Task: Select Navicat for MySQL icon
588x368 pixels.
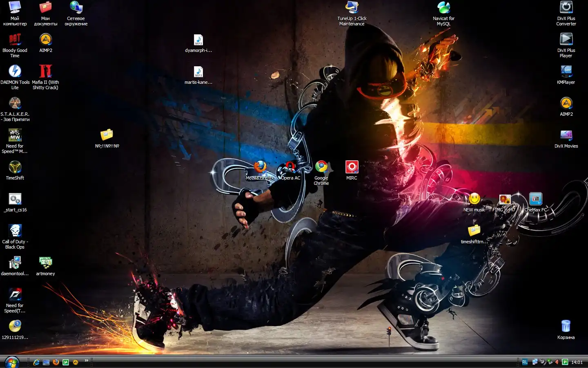Action: click(x=443, y=8)
